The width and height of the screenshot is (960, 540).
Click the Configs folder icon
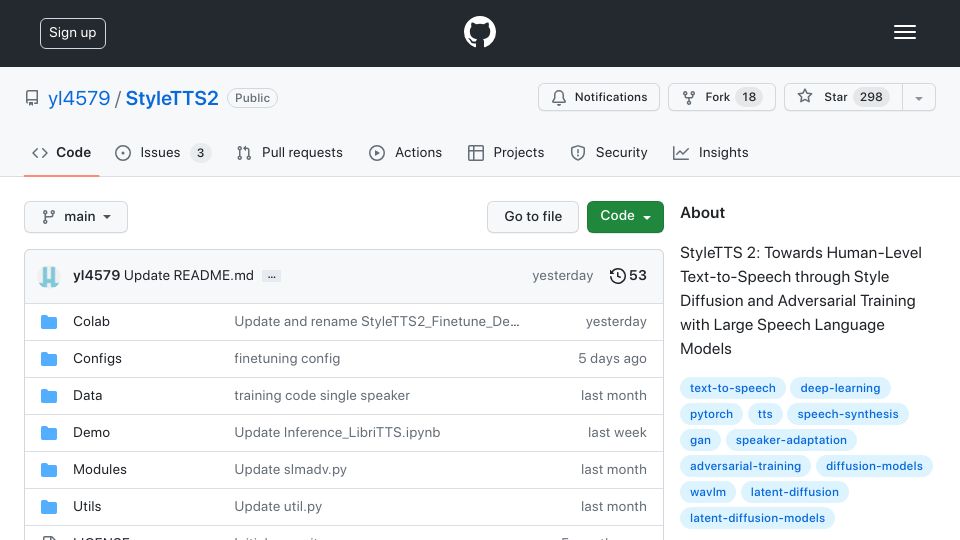point(49,359)
